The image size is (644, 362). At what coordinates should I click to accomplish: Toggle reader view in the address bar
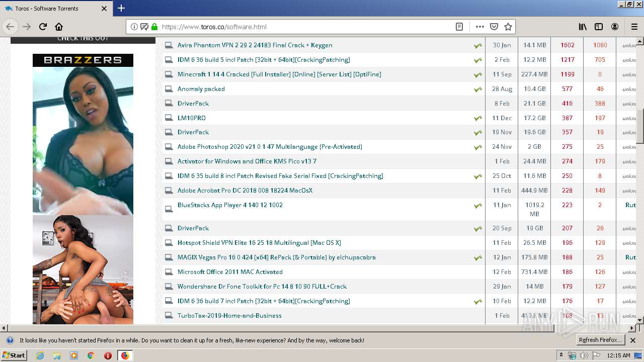(459, 27)
